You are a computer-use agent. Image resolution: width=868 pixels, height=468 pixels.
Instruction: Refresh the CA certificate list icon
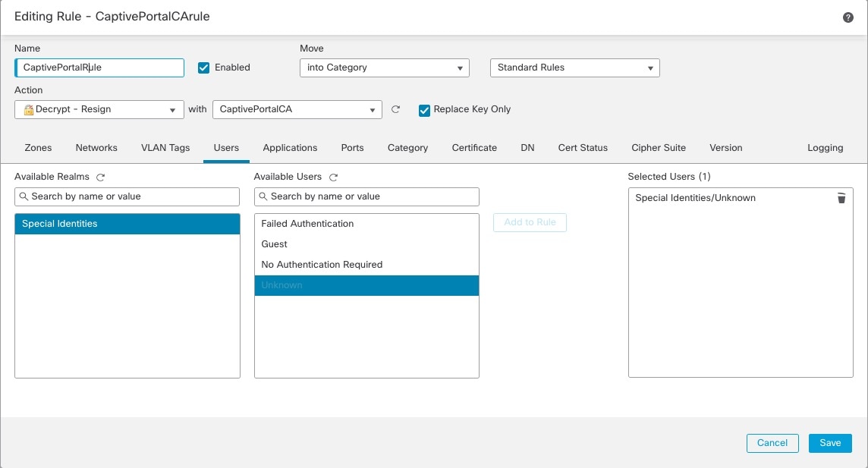(x=395, y=110)
